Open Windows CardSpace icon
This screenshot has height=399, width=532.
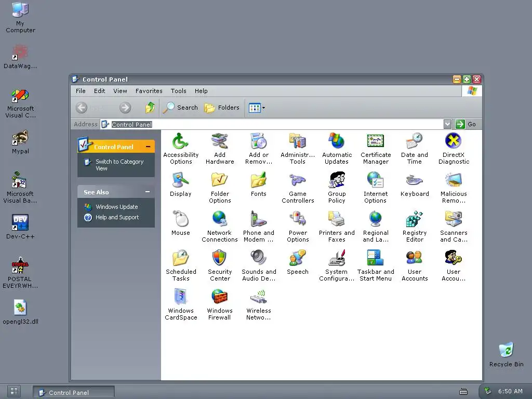tap(180, 304)
